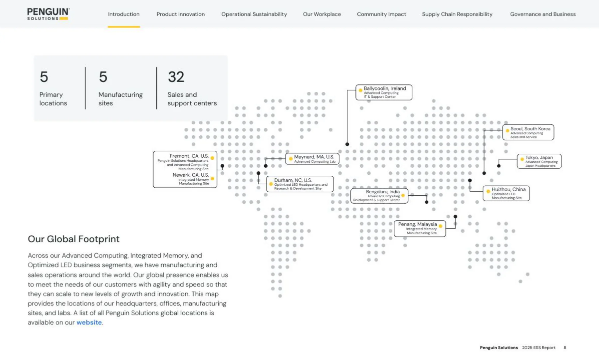The height and width of the screenshot is (364, 599).
Task: Click the "Manufacturing sites" stat label
Action: tap(120, 99)
